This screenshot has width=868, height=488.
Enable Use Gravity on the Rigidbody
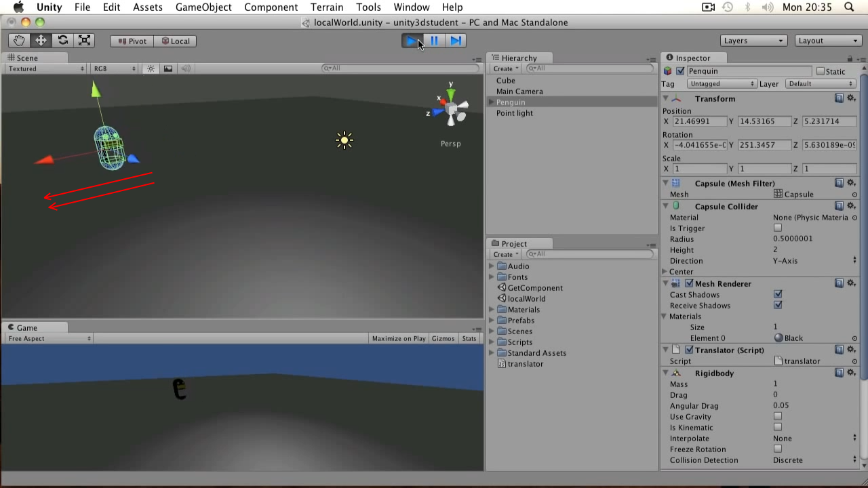click(x=777, y=416)
